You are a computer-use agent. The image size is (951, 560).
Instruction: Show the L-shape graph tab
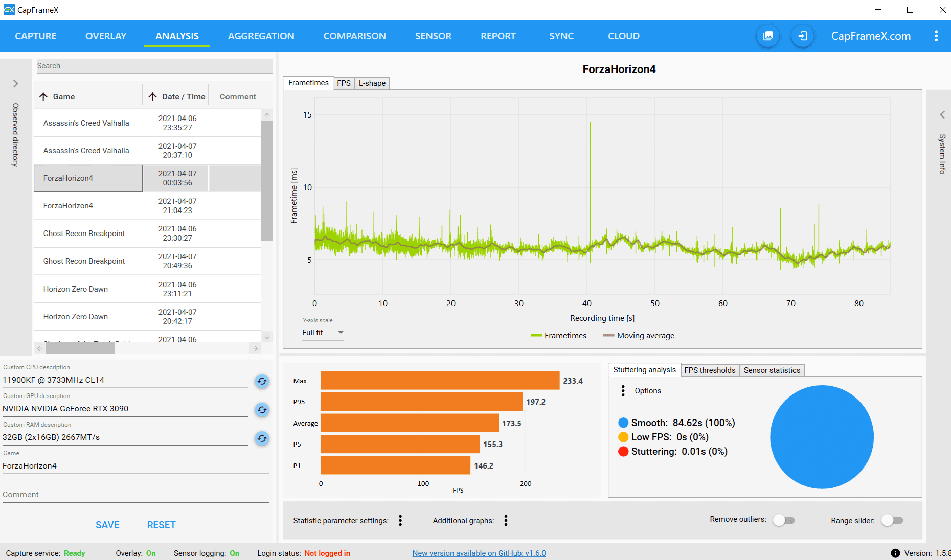[x=372, y=83]
